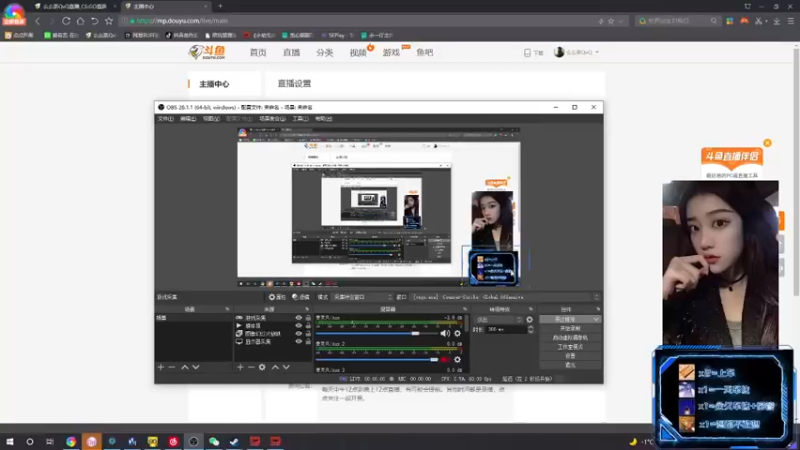
Task: Open Task View on the taskbar
Action: coord(49,441)
